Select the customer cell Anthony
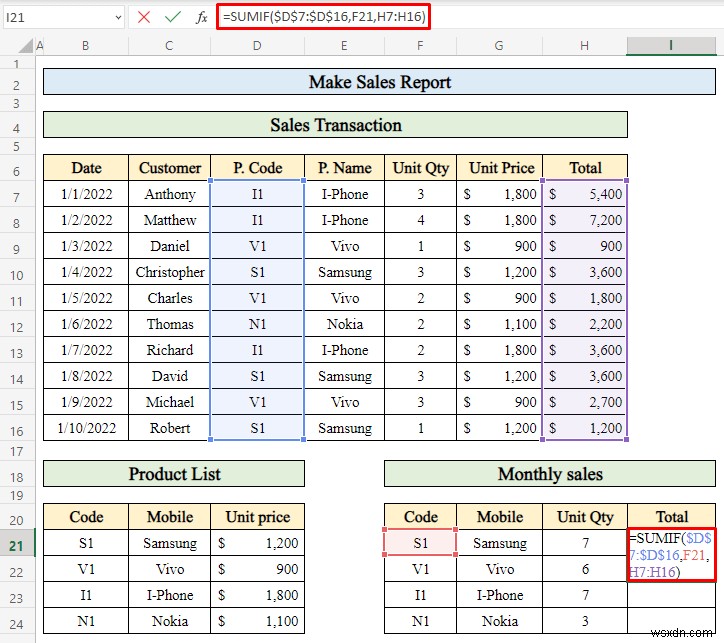724x643 pixels. (x=169, y=194)
